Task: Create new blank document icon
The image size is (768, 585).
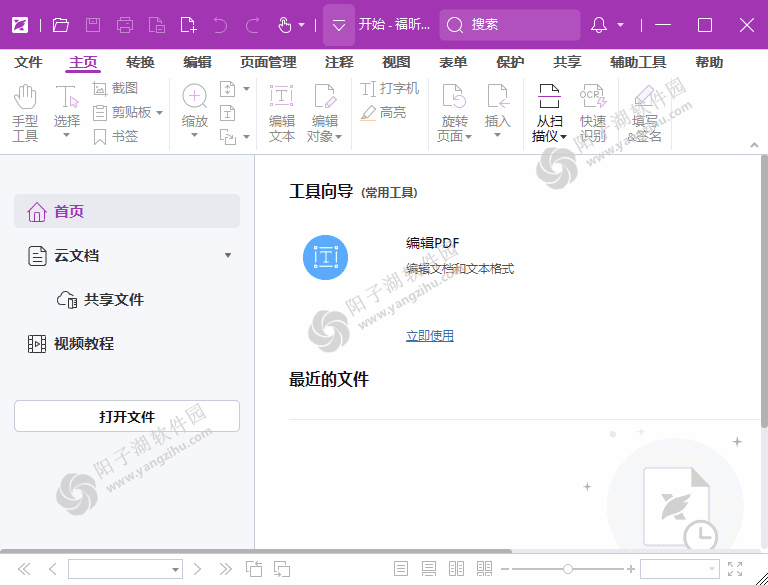Action: tap(189, 24)
